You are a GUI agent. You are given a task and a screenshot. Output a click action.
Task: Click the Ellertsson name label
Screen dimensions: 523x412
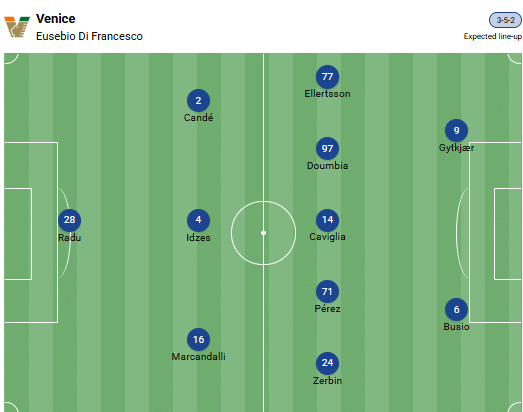pos(327,94)
